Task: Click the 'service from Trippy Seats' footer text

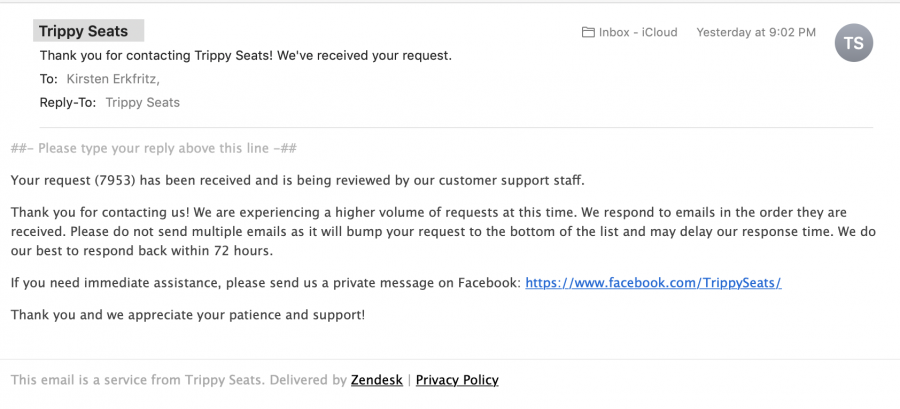Action: (179, 380)
